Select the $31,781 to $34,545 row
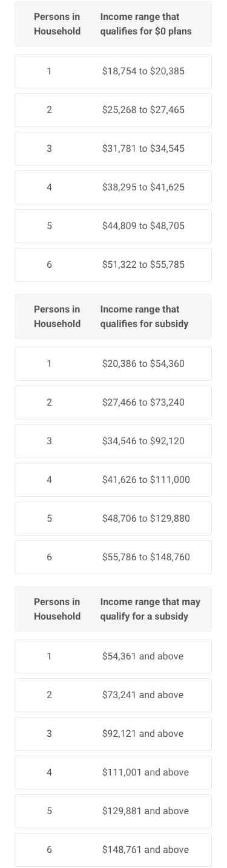This screenshot has height=868, width=227. click(113, 149)
